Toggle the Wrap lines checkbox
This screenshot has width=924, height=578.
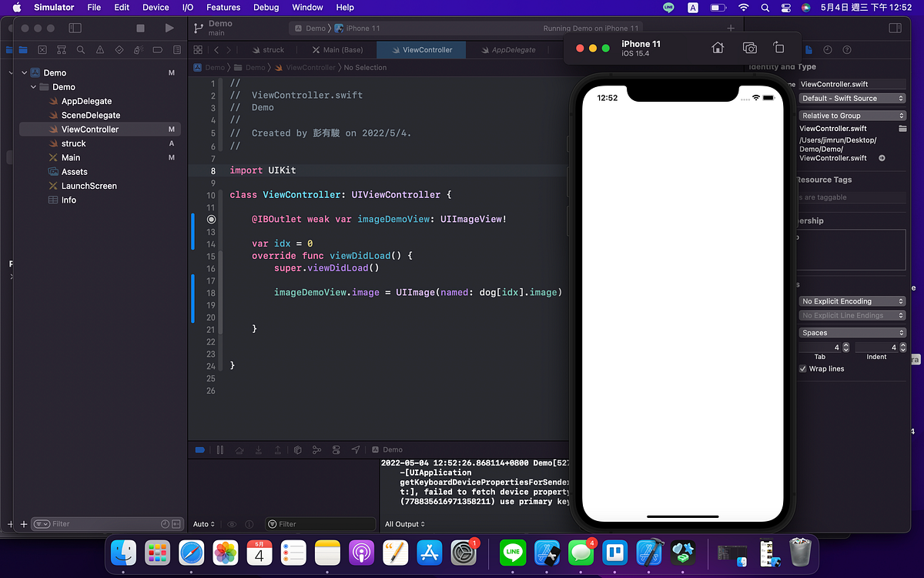(803, 368)
